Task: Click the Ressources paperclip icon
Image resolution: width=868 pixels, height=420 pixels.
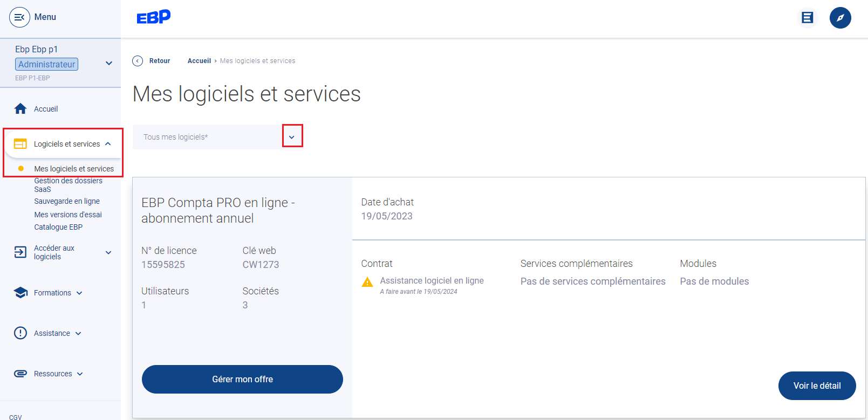Action: [x=20, y=374]
